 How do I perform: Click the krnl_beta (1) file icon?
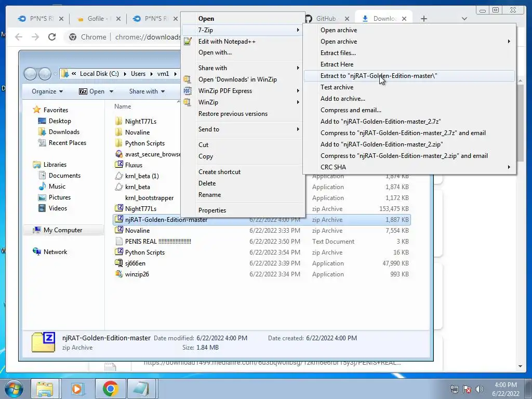coord(119,176)
